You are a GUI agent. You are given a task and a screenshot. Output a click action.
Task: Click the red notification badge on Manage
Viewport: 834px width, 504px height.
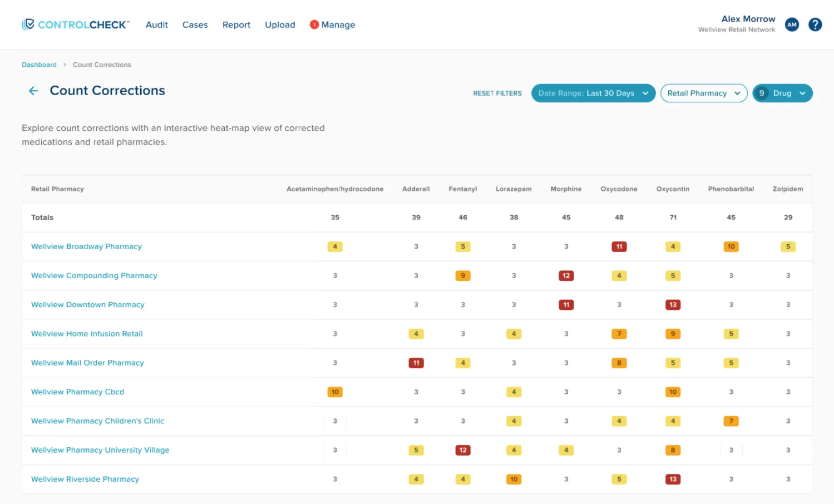coord(314,24)
